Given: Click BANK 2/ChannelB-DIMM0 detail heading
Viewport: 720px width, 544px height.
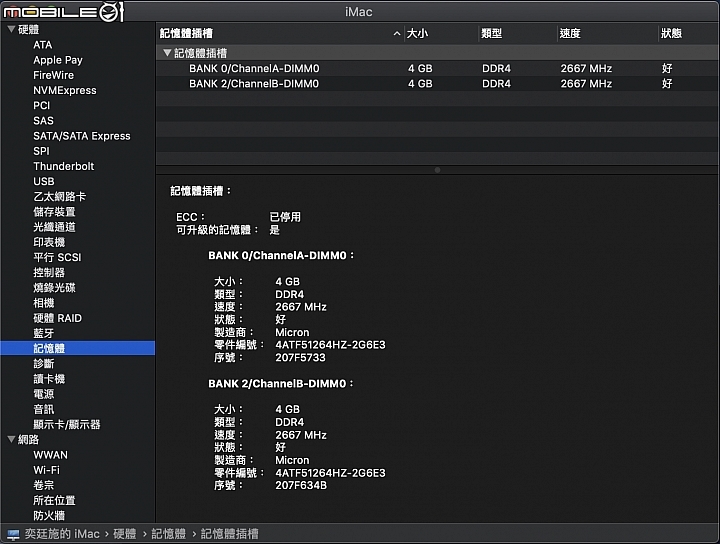Looking at the screenshot, I should click(x=281, y=383).
